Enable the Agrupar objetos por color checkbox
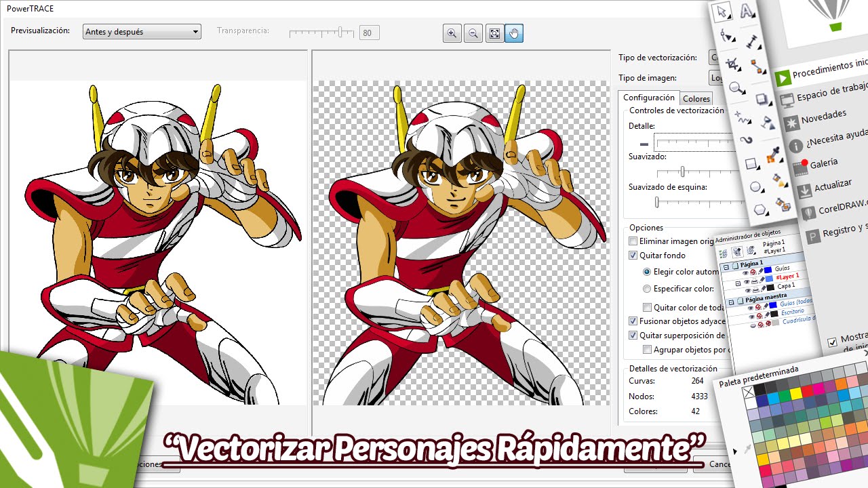 click(x=648, y=350)
